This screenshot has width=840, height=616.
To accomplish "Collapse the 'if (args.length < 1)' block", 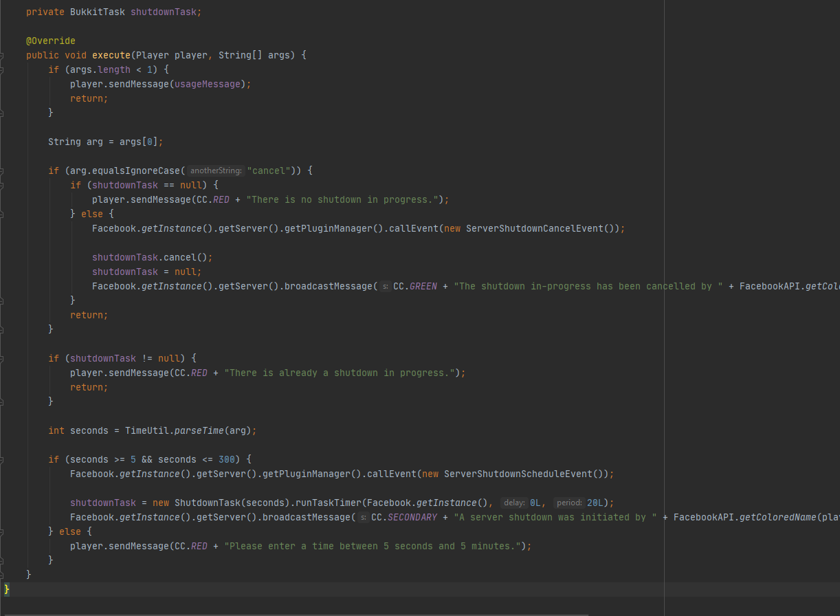I will pyautogui.click(x=3, y=69).
